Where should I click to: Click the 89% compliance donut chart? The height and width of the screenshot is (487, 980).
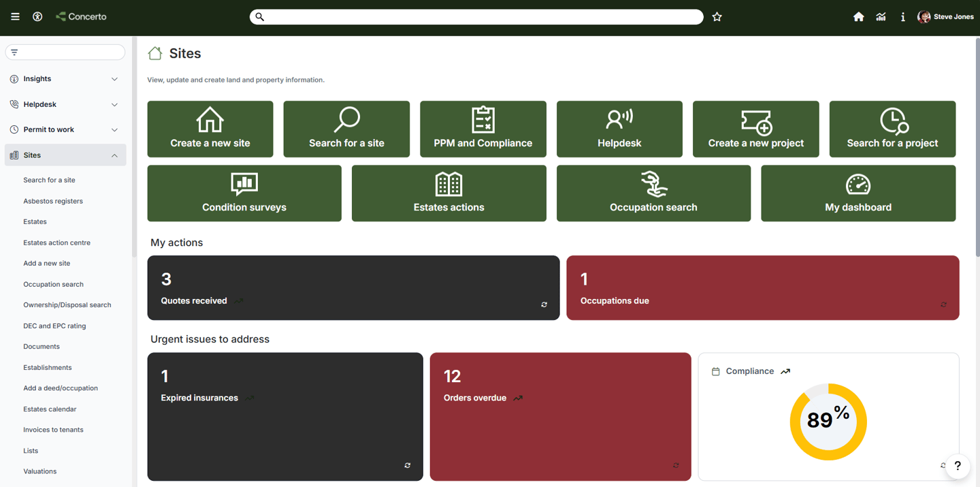coord(828,422)
